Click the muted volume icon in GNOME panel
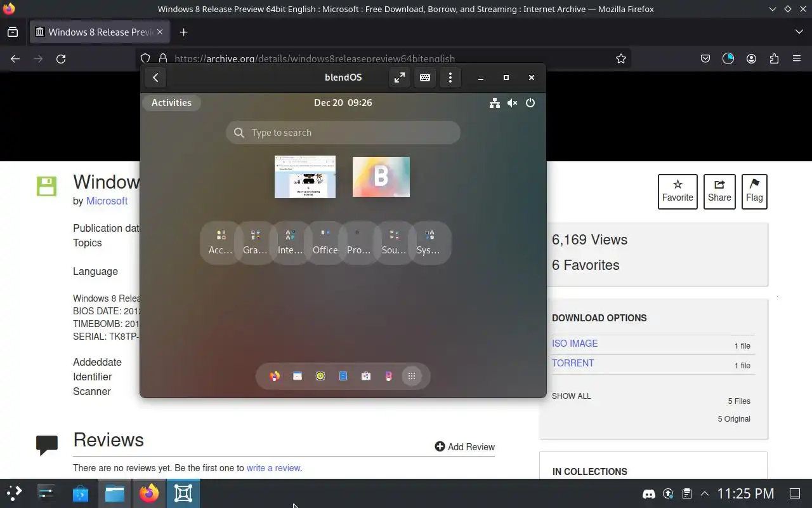Screen dimensions: 812x508 [513, 103]
